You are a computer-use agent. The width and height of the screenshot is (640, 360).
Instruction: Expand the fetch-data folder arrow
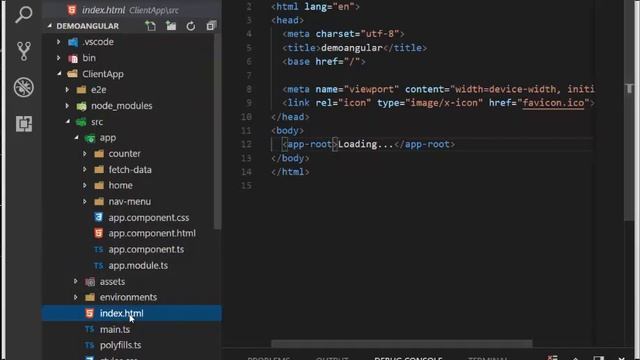point(85,169)
